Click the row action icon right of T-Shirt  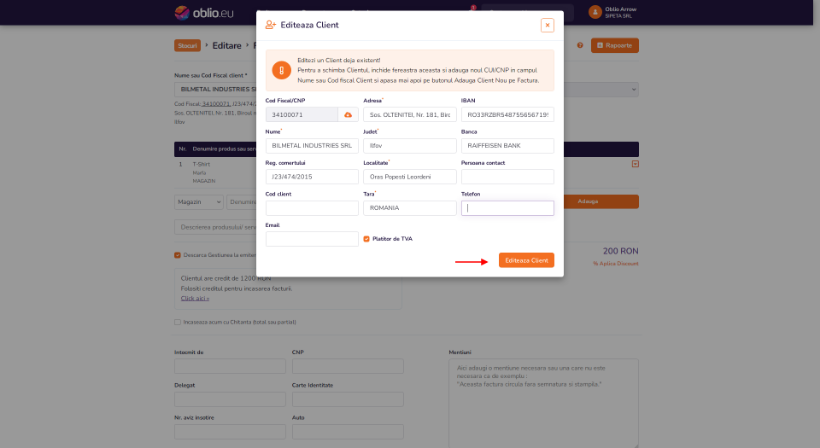tap(635, 164)
